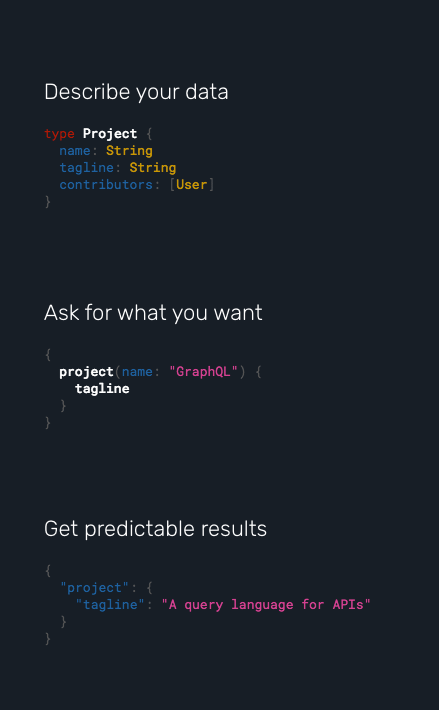The width and height of the screenshot is (439, 710).
Task: Click the 'User' type in brackets
Action: coord(191,184)
